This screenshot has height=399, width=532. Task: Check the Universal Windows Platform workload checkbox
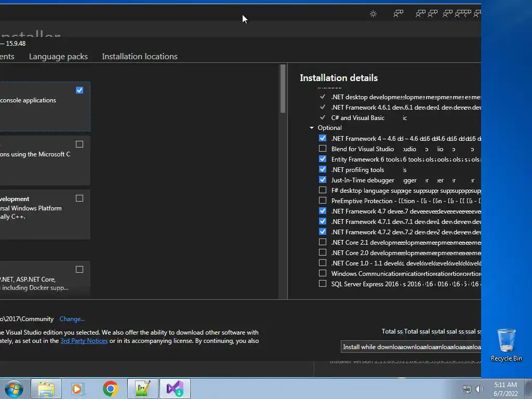79,198
